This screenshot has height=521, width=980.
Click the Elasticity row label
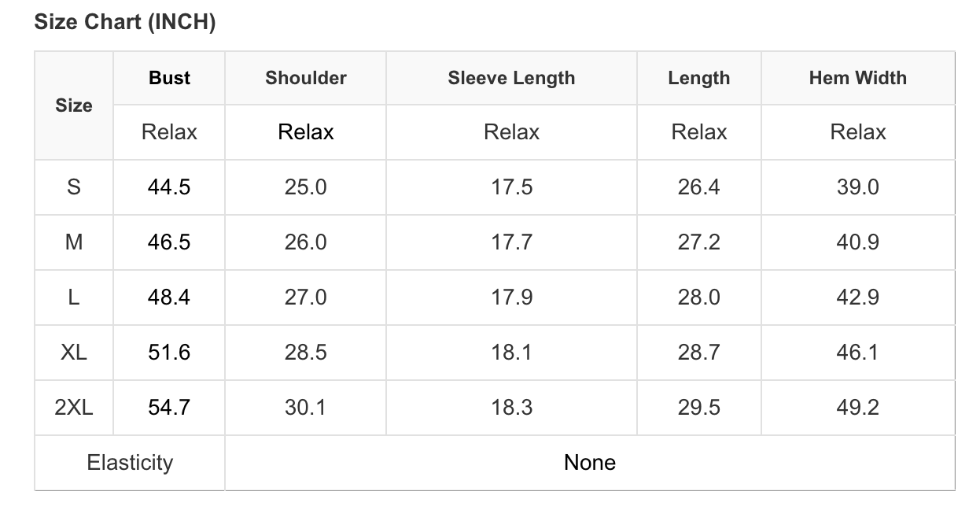[x=130, y=463]
